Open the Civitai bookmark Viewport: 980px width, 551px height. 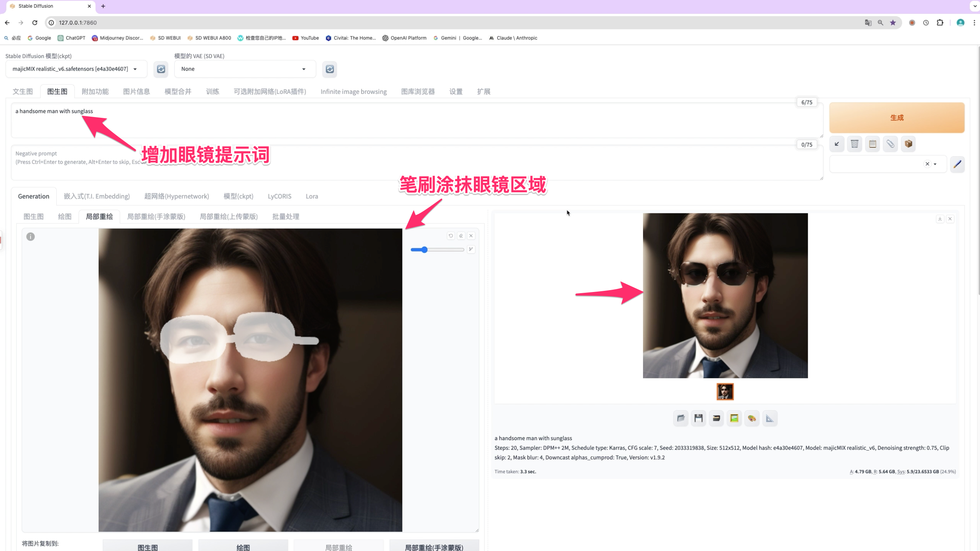[350, 38]
